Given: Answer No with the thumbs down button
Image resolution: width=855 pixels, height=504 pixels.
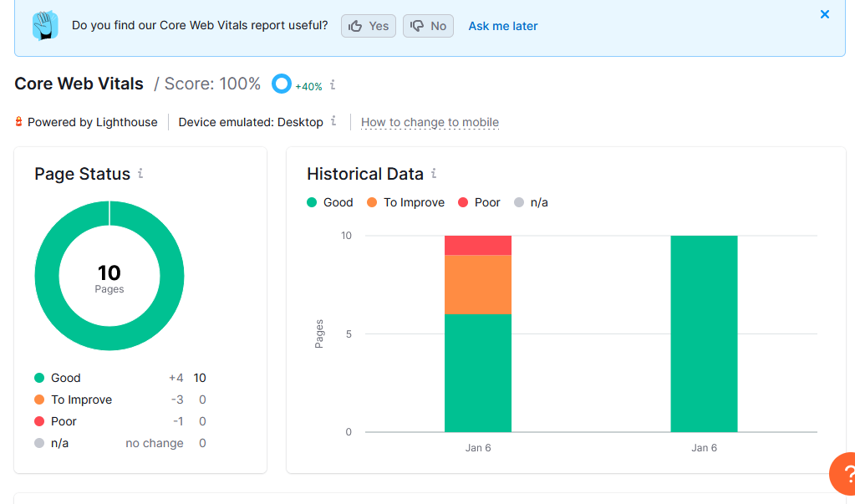Looking at the screenshot, I should (x=428, y=26).
